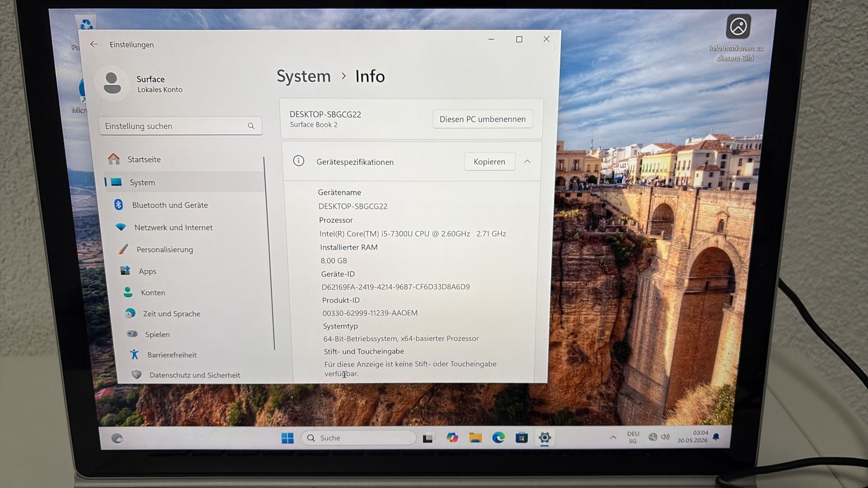The image size is (868, 488).
Task: Click the Geräte-ID value D62169FA
Action: pyautogui.click(x=395, y=287)
